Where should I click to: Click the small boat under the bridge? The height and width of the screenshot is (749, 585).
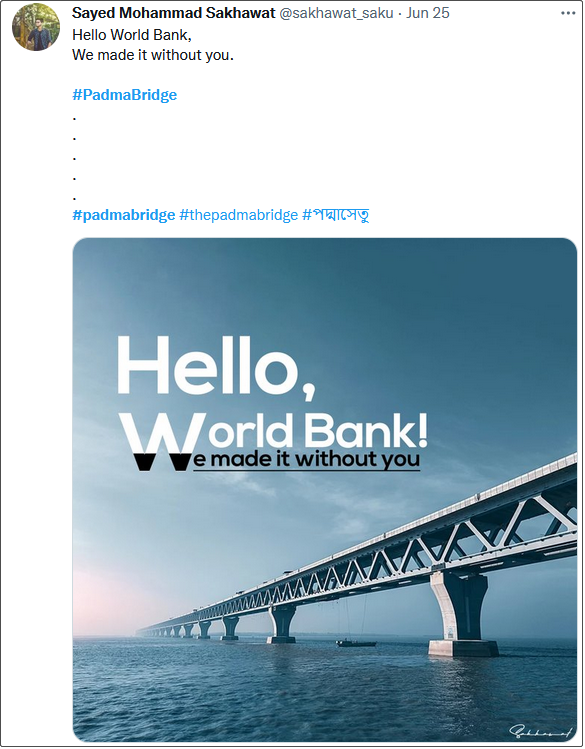click(x=356, y=644)
